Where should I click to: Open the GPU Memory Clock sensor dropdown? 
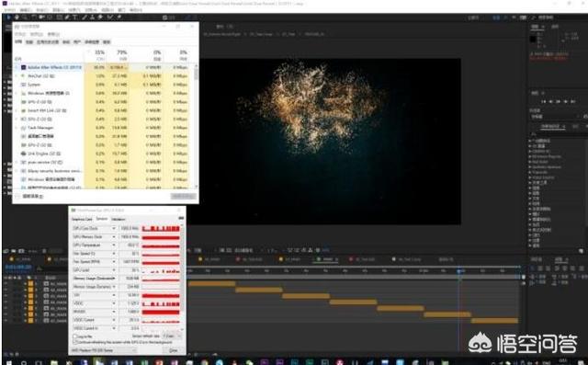[114, 236]
